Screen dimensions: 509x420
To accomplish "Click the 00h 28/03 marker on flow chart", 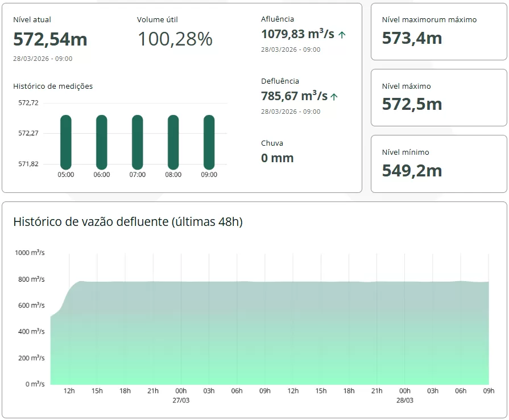I will click(x=404, y=395).
